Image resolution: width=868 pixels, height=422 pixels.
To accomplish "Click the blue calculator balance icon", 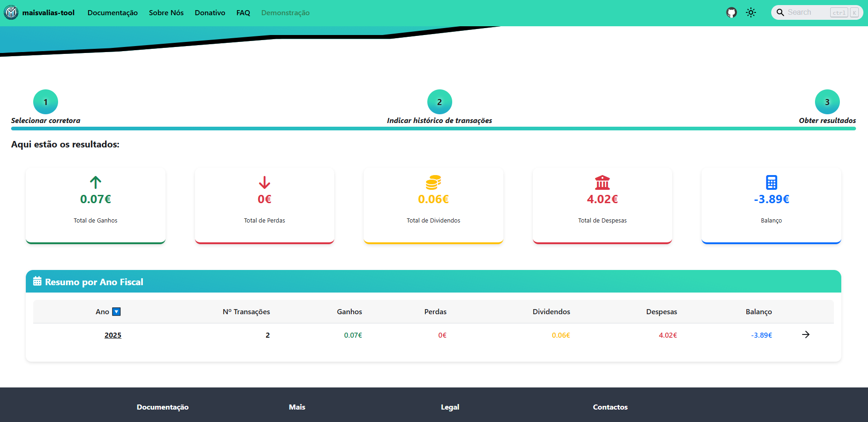I will coord(772,182).
